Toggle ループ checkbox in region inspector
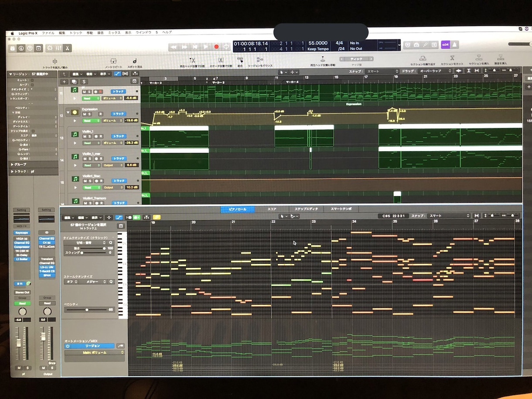This screenshot has width=532, height=399. (x=33, y=85)
